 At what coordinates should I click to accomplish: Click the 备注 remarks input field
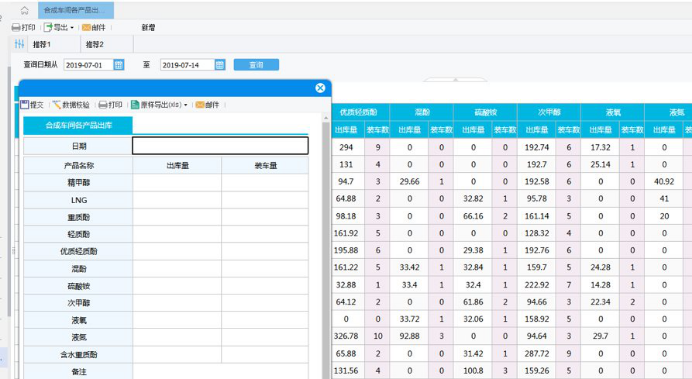[x=220, y=371]
